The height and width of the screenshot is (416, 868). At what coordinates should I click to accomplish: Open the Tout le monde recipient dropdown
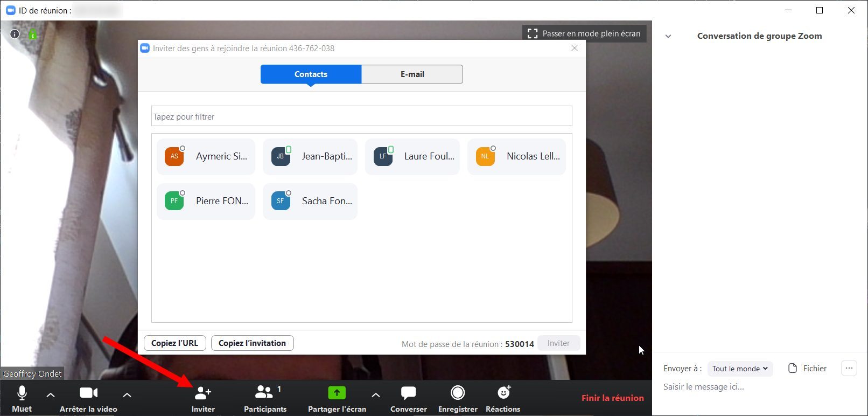(x=740, y=369)
